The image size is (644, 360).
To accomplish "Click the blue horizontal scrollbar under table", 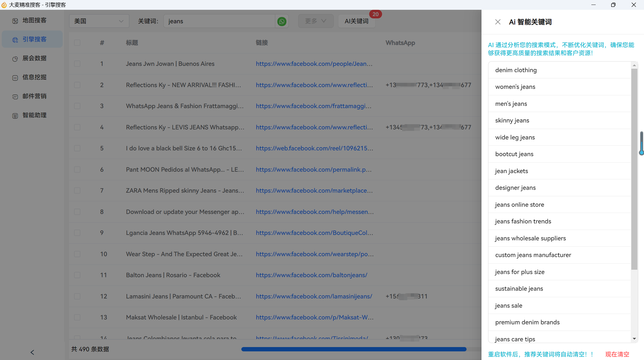I will pos(354,349).
